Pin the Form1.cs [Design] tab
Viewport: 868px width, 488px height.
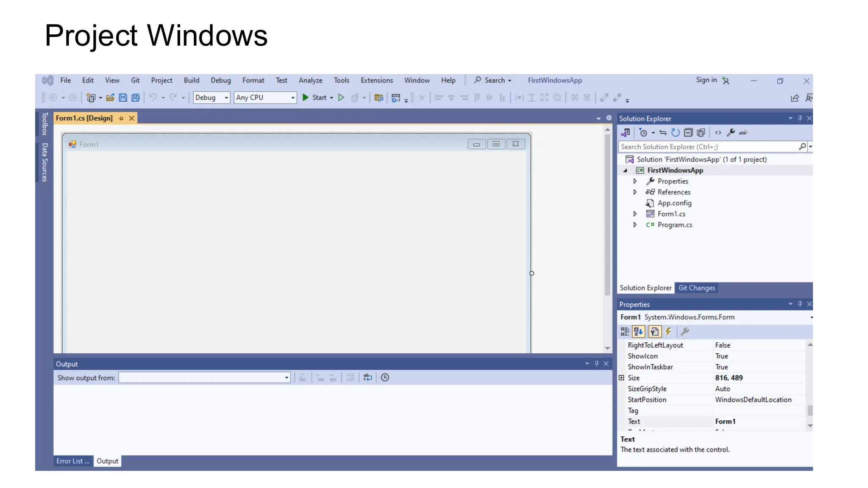coord(121,118)
